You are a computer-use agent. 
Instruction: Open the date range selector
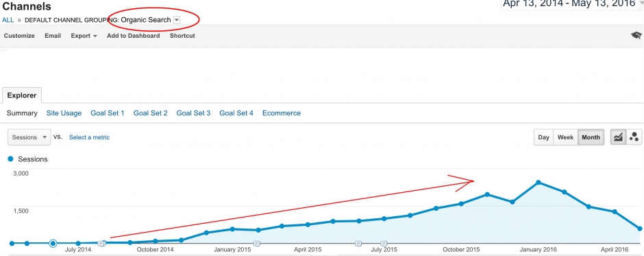click(x=571, y=5)
